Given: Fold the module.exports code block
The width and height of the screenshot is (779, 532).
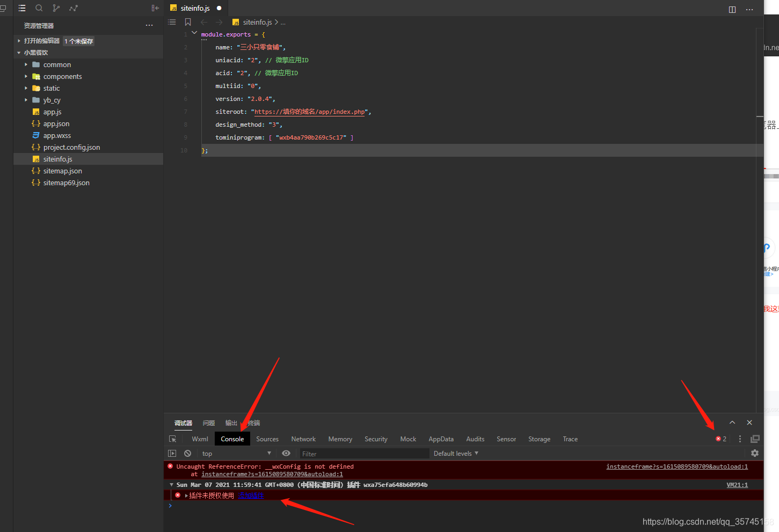Looking at the screenshot, I should point(194,33).
